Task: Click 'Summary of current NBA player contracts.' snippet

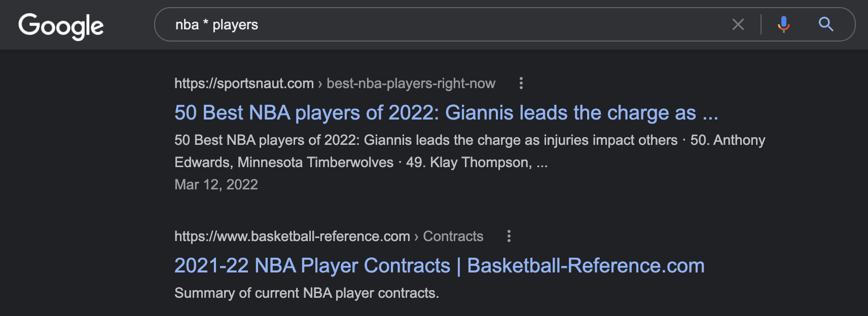Action: coord(307,293)
